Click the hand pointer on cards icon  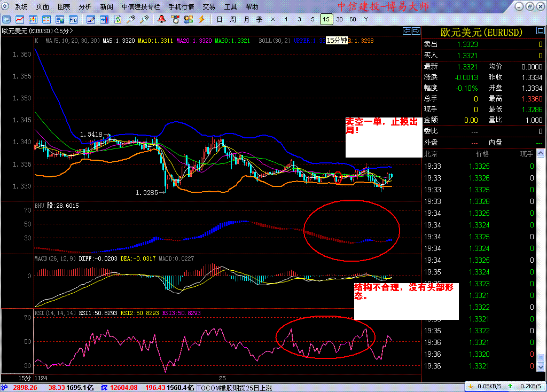[175, 19]
